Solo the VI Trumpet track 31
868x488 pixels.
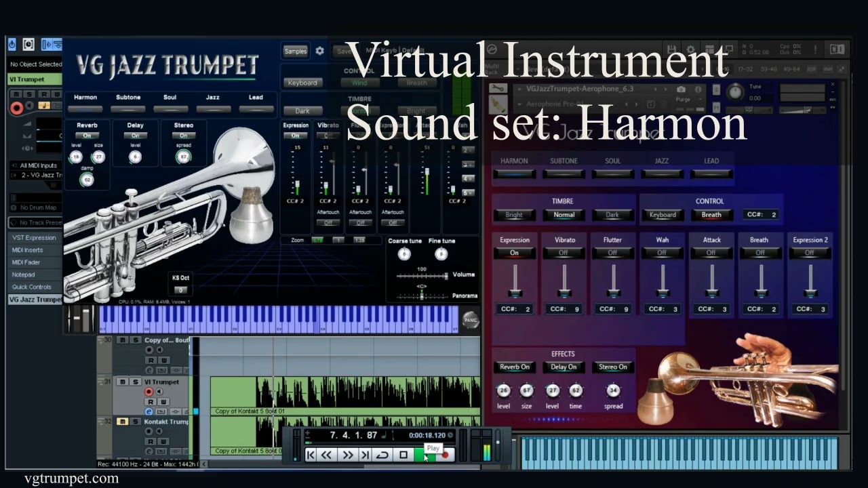point(135,382)
